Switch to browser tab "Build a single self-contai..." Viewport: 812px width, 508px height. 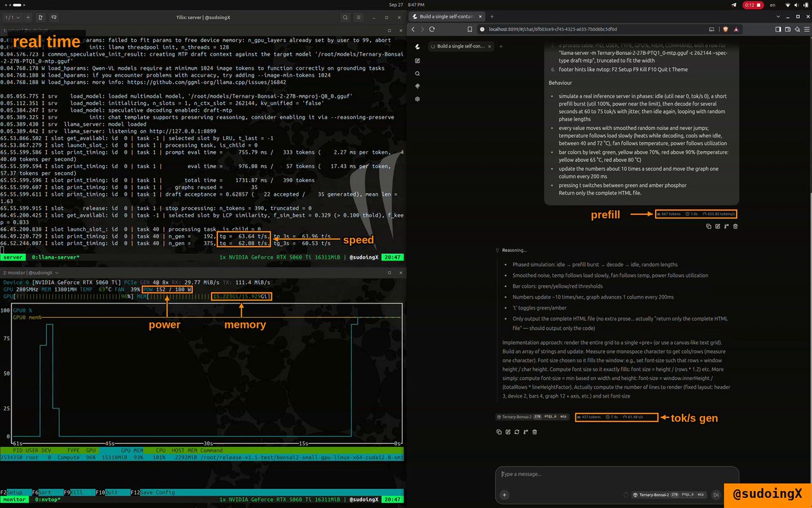[x=448, y=16]
